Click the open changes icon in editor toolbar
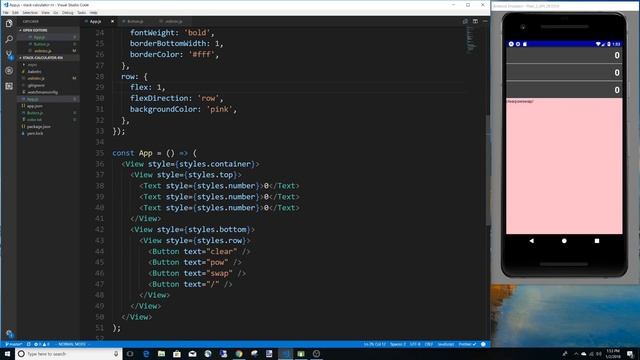The height and width of the screenshot is (360, 640). (x=465, y=21)
